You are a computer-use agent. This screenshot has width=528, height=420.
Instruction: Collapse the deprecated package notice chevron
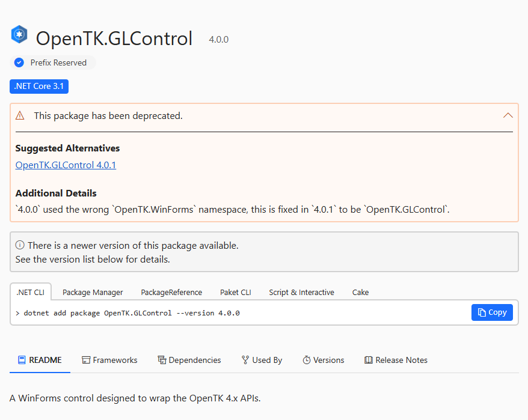point(508,115)
